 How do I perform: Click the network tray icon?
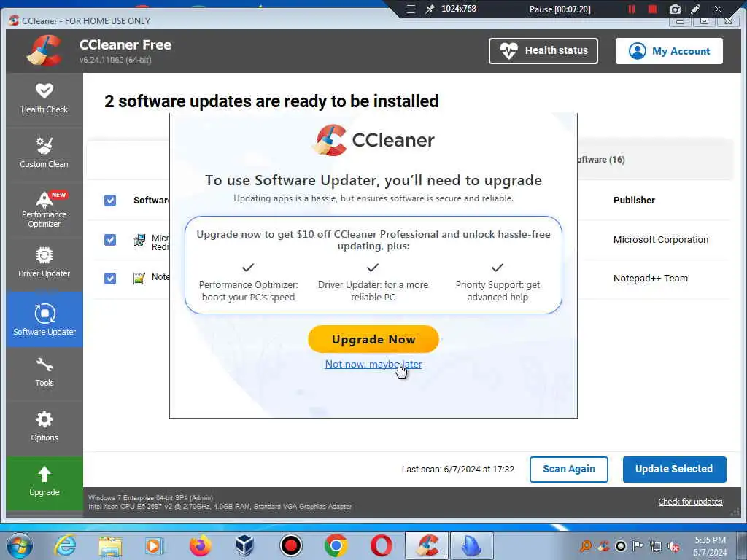[656, 547]
